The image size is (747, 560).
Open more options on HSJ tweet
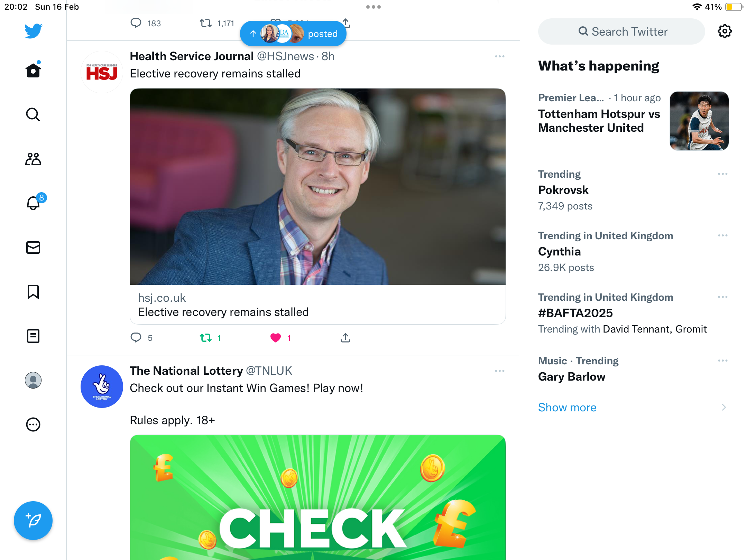pyautogui.click(x=499, y=56)
